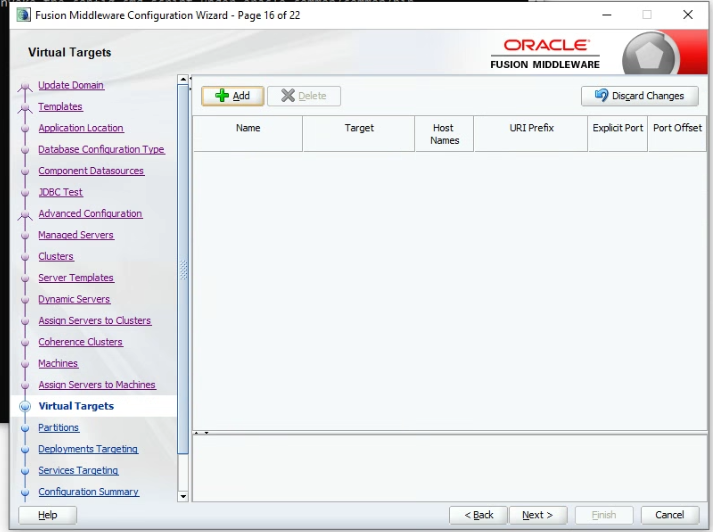Click the Discard Changes undo arrow icon
Screen dimensions: 713x532
click(601, 95)
